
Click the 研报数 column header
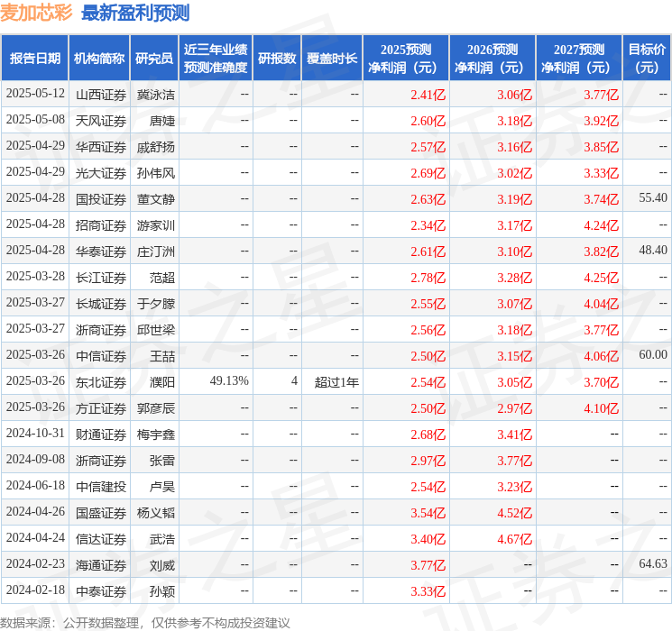277,59
